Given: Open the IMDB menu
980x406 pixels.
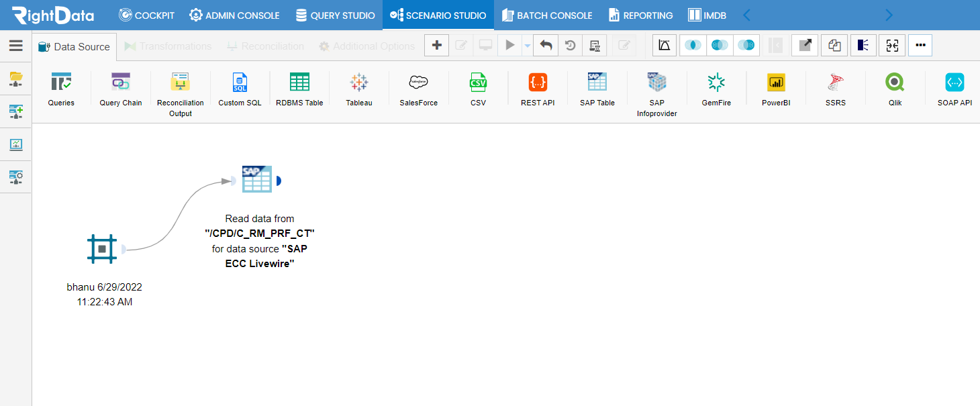Looking at the screenshot, I should [x=707, y=15].
